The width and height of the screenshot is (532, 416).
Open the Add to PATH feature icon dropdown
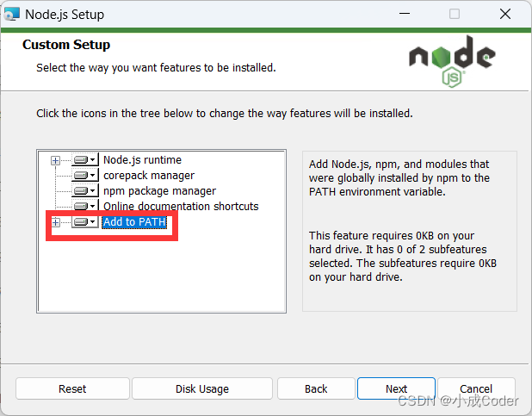tap(84, 222)
